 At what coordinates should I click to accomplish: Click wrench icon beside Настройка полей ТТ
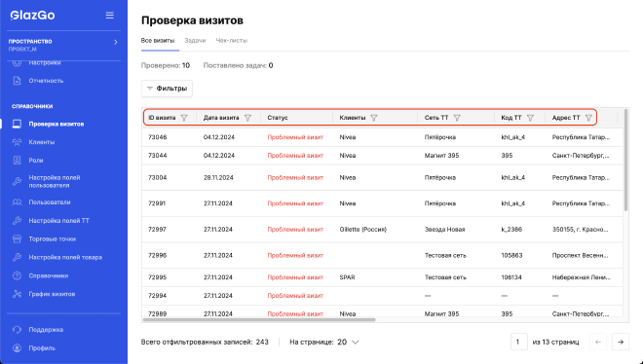(17, 221)
